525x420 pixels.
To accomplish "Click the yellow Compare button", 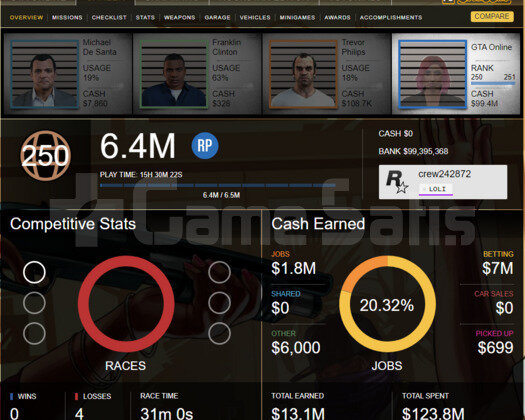I will click(492, 16).
